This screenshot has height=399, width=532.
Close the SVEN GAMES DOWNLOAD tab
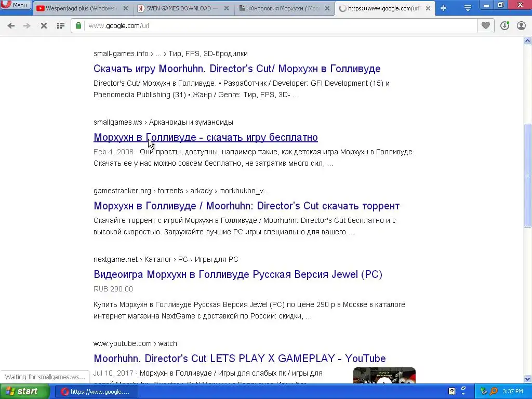[227, 8]
